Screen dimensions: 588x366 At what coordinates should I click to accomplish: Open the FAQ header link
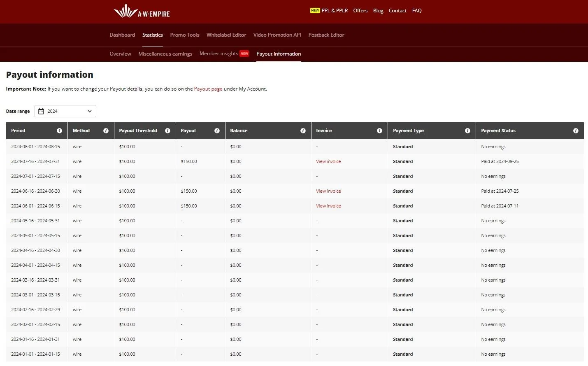click(x=417, y=11)
